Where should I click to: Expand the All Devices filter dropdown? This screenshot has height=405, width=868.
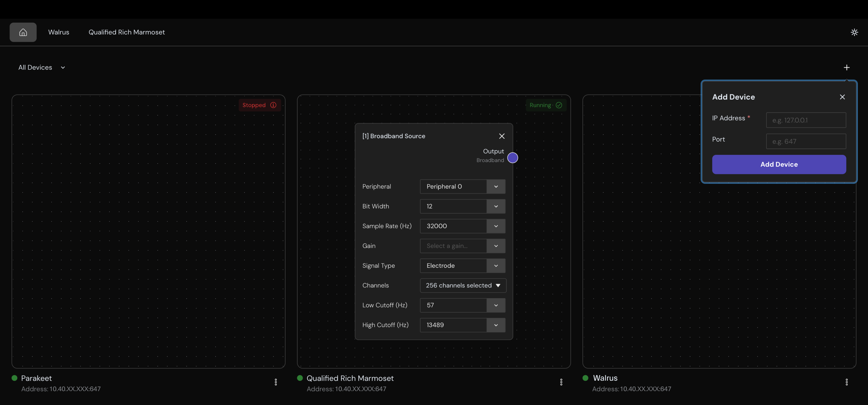[42, 67]
